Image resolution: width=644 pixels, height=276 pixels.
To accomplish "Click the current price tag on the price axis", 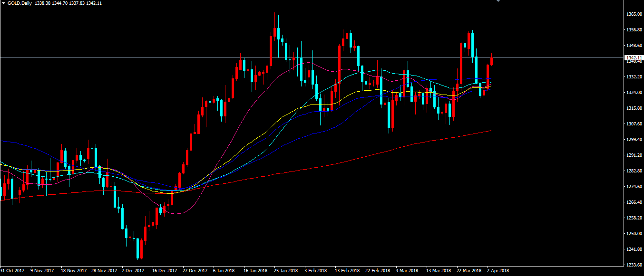I will tap(633, 58).
